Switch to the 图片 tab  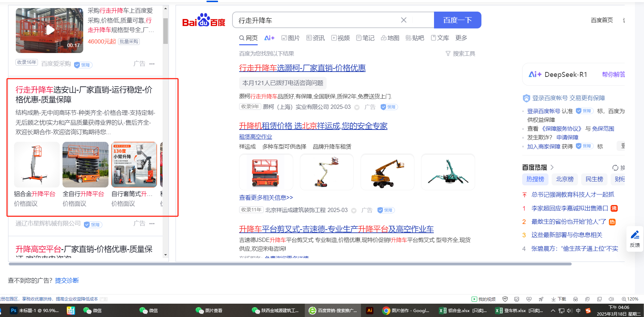tap(290, 38)
